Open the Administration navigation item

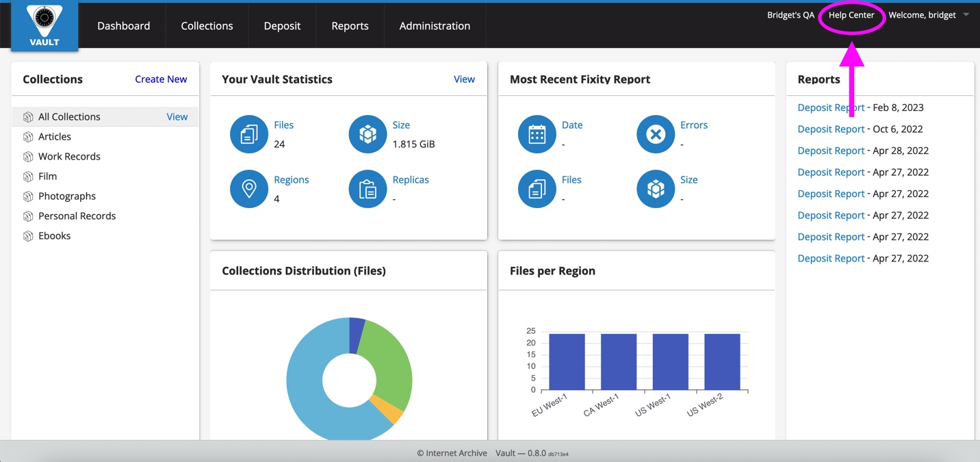point(435,26)
